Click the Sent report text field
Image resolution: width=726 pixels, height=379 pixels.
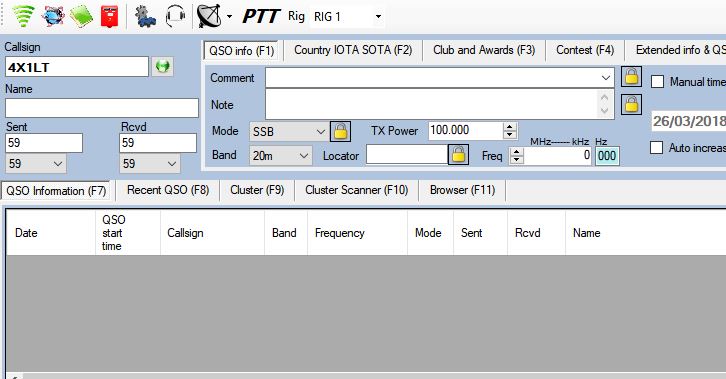[x=44, y=143]
